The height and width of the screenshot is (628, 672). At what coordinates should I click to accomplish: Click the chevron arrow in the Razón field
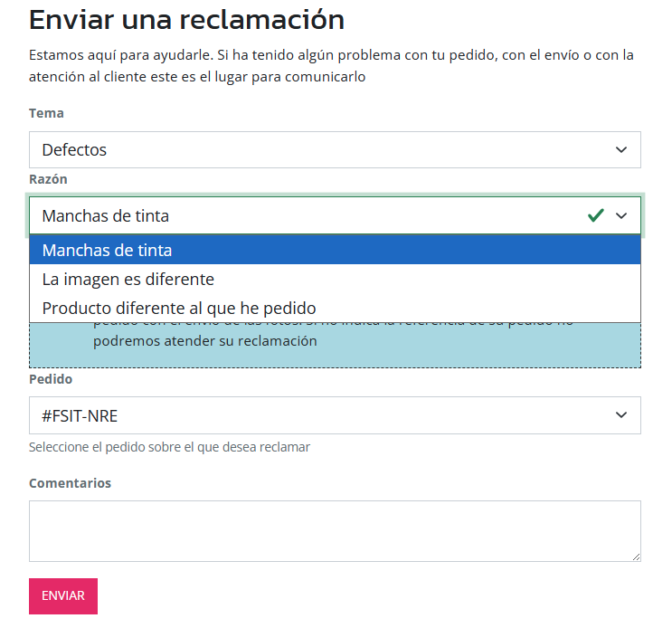(x=621, y=215)
